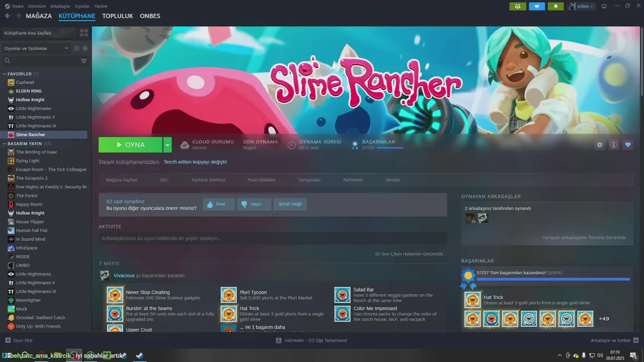Open Windows notification center icon
The height and width of the screenshot is (362, 644).
point(633,356)
